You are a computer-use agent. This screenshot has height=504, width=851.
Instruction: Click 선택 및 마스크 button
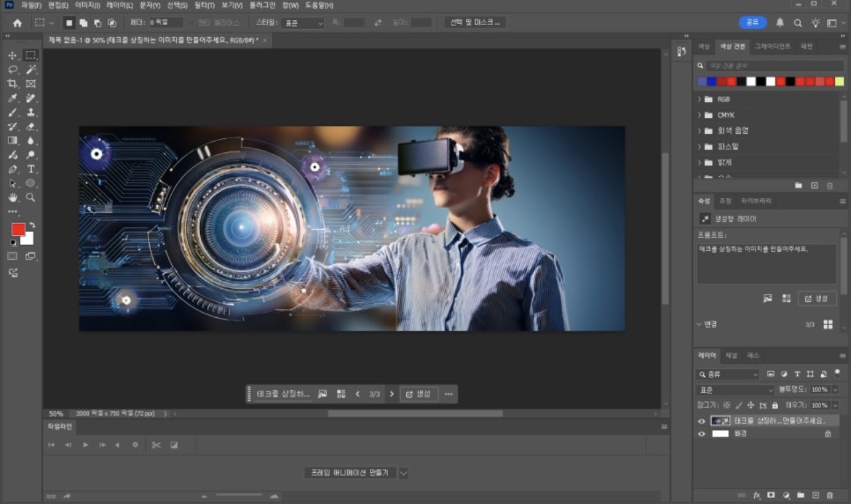point(475,23)
